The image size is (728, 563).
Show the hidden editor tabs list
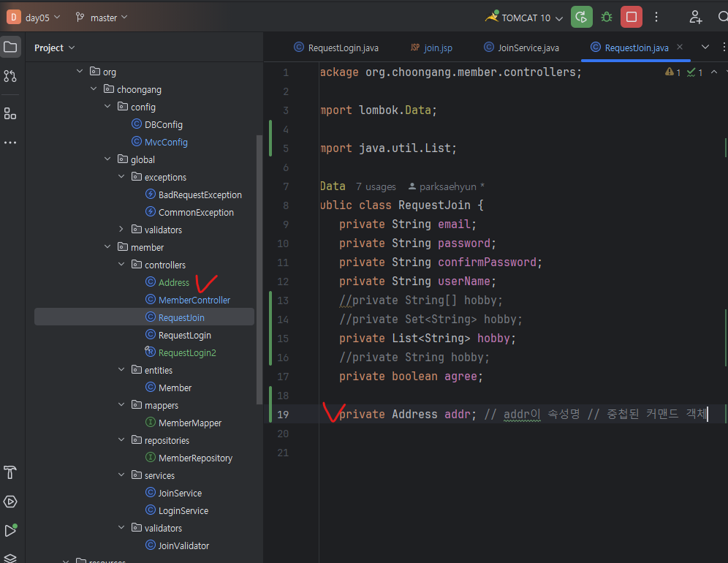coord(705,47)
